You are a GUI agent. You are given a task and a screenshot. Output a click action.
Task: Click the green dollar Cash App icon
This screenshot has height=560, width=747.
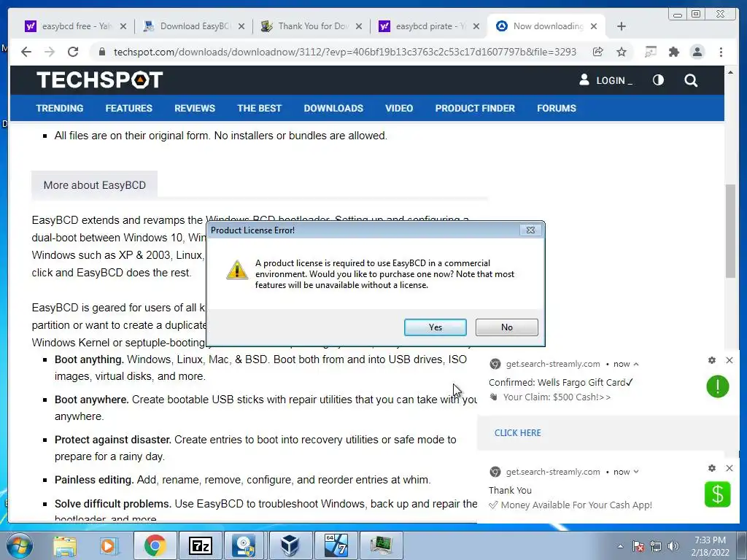tap(718, 494)
